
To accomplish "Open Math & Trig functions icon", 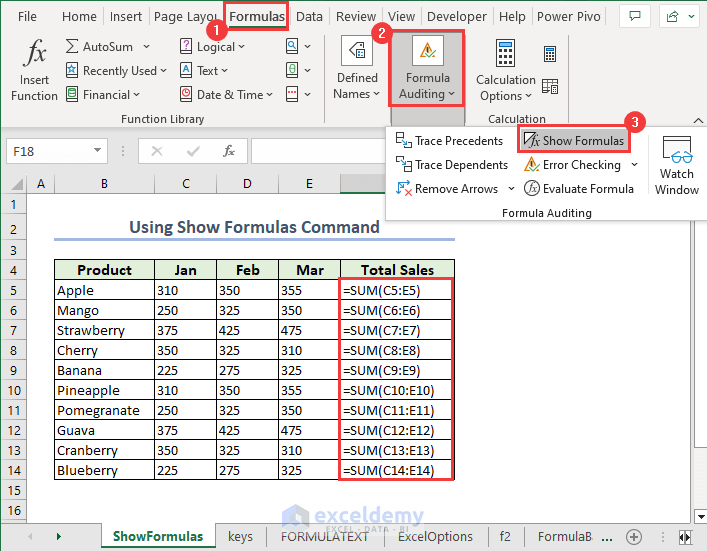I will coord(292,70).
